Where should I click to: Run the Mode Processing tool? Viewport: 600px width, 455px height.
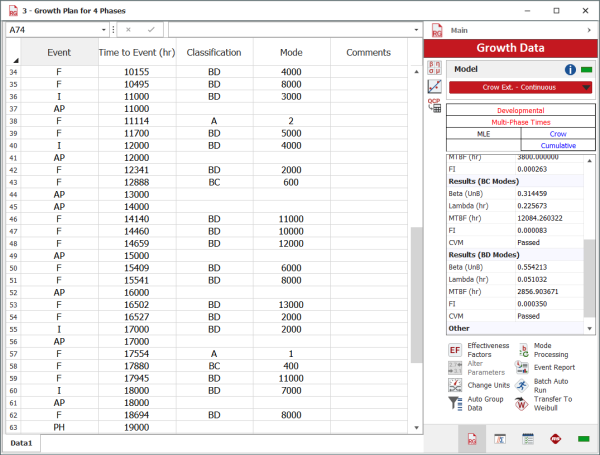click(525, 349)
